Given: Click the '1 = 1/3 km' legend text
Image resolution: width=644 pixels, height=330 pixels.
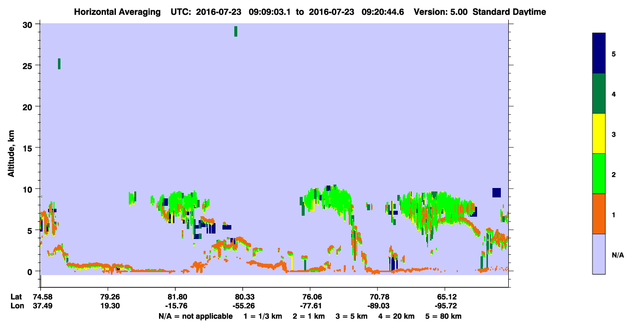Looking at the screenshot, I should (x=263, y=316).
